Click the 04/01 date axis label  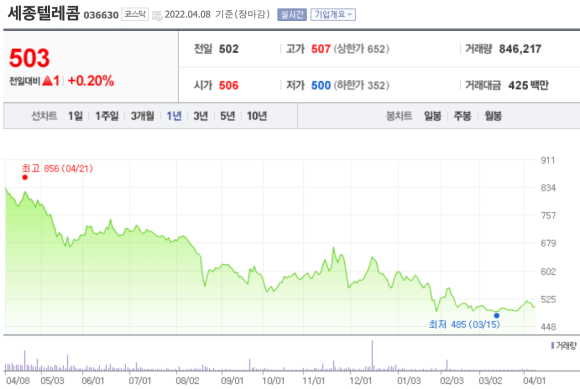click(535, 380)
